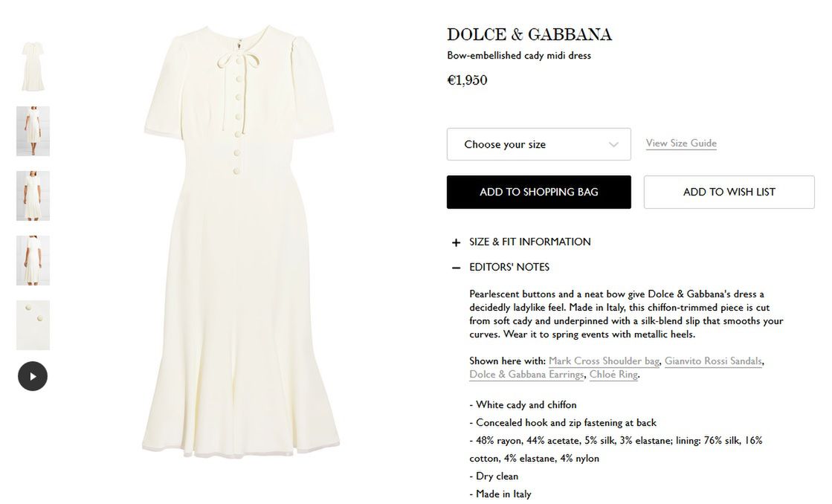Click the main white dress product image
The height and width of the screenshot is (504, 832).
[x=240, y=240]
